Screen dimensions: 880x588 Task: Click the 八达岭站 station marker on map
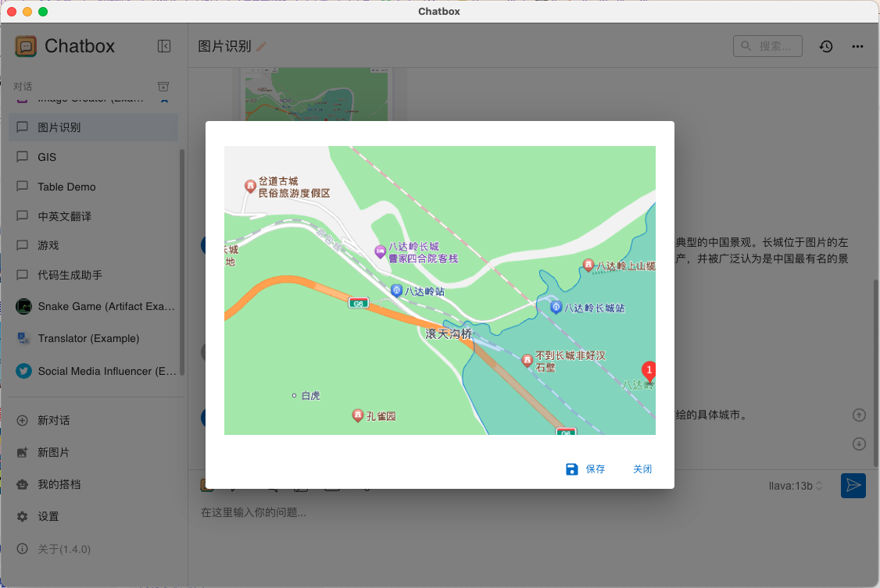point(397,290)
